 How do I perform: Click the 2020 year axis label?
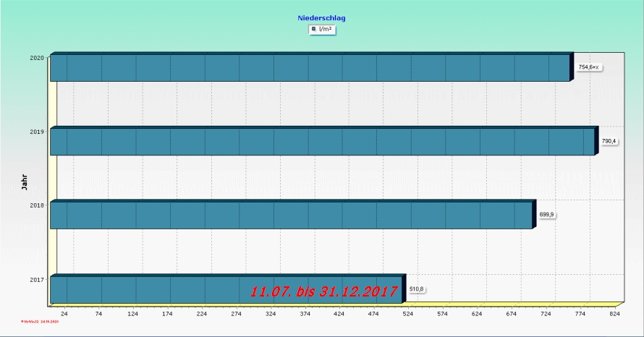pos(38,57)
